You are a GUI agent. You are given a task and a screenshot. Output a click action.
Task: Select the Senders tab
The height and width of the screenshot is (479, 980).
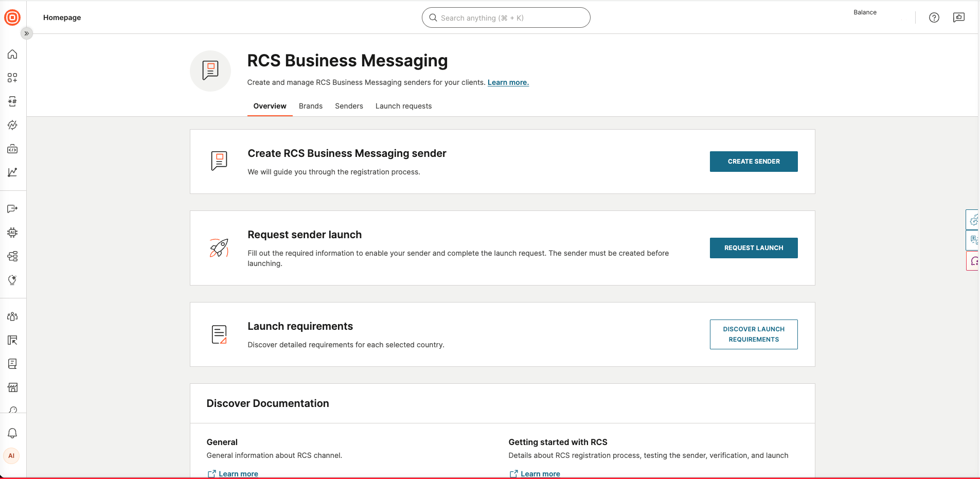click(349, 106)
